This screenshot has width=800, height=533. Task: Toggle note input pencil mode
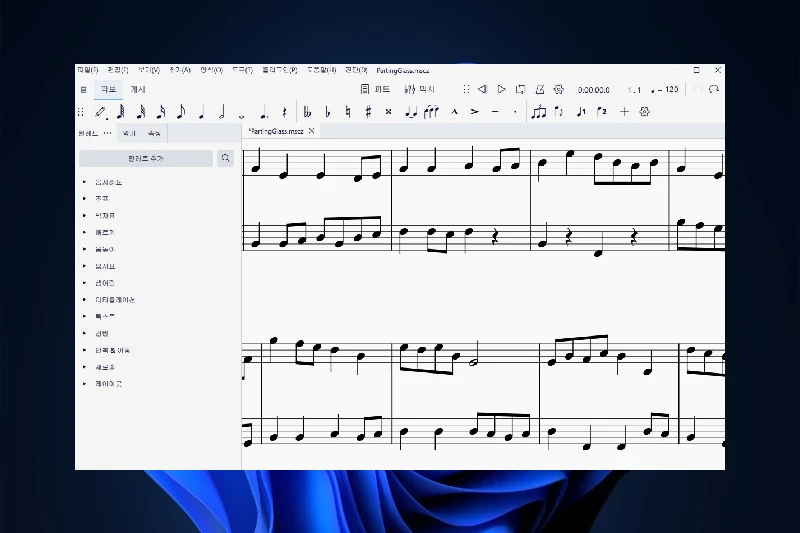100,112
